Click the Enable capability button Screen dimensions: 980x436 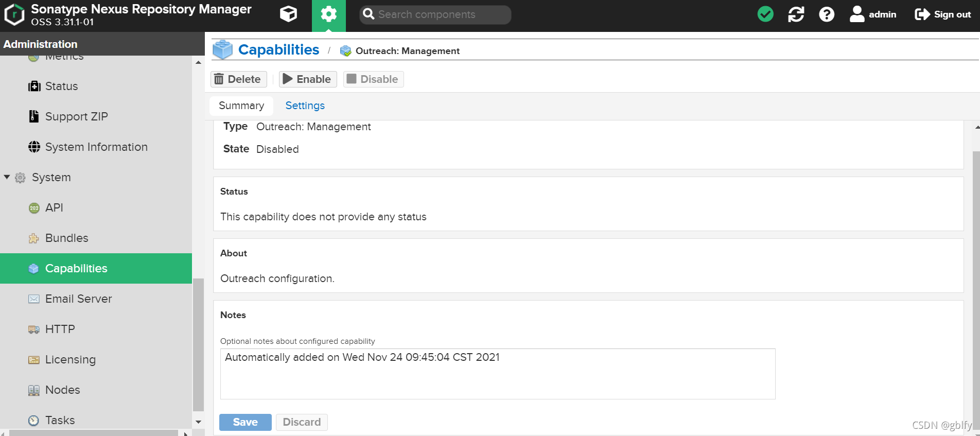pyautogui.click(x=308, y=79)
